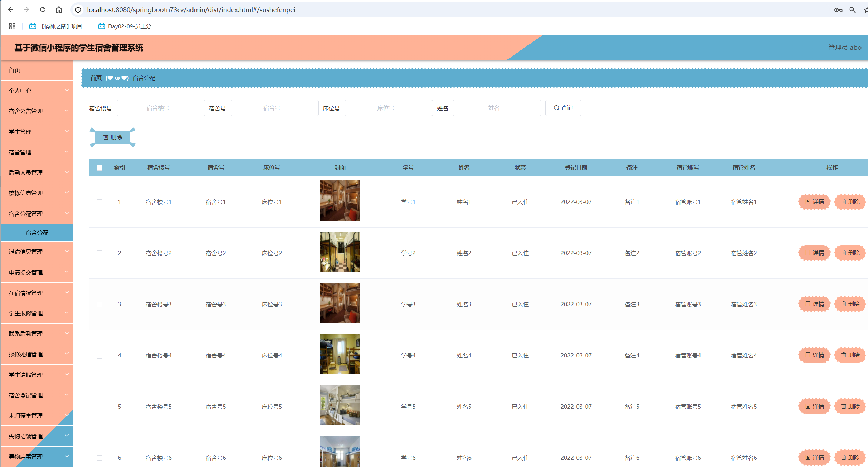Focus the 床位号 search input
Viewport: 868px width, 467px height.
(x=389, y=108)
